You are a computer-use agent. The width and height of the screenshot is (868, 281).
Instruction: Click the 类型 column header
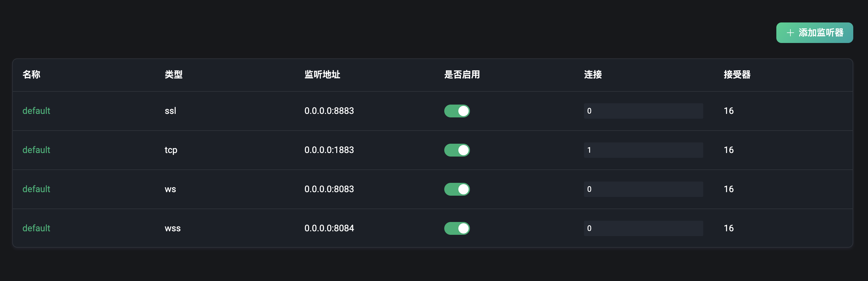pos(173,74)
